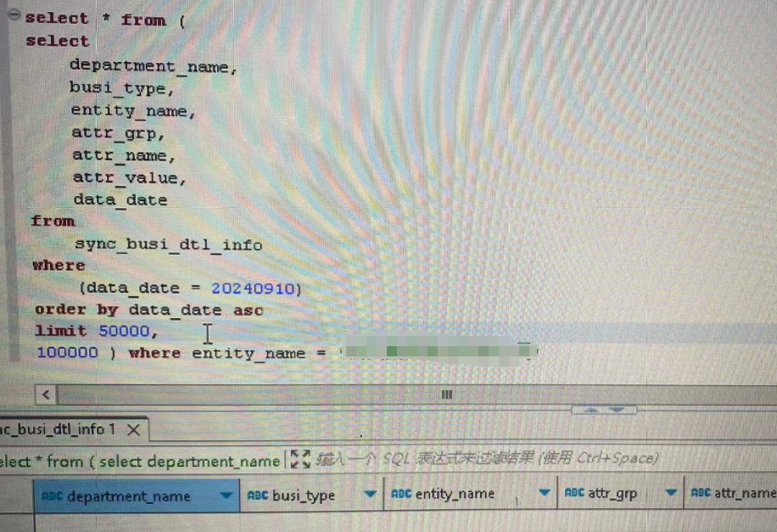
Task: Click the 'where entity_name =' clause
Action: point(227,353)
